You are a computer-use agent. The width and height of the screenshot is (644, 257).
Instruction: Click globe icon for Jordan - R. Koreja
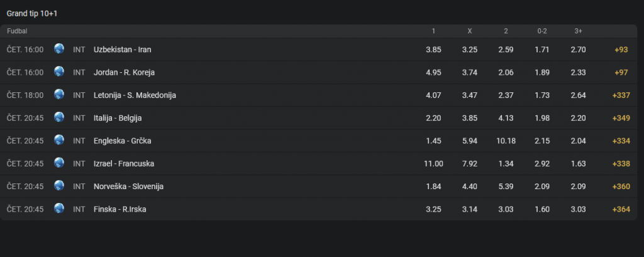click(x=59, y=72)
